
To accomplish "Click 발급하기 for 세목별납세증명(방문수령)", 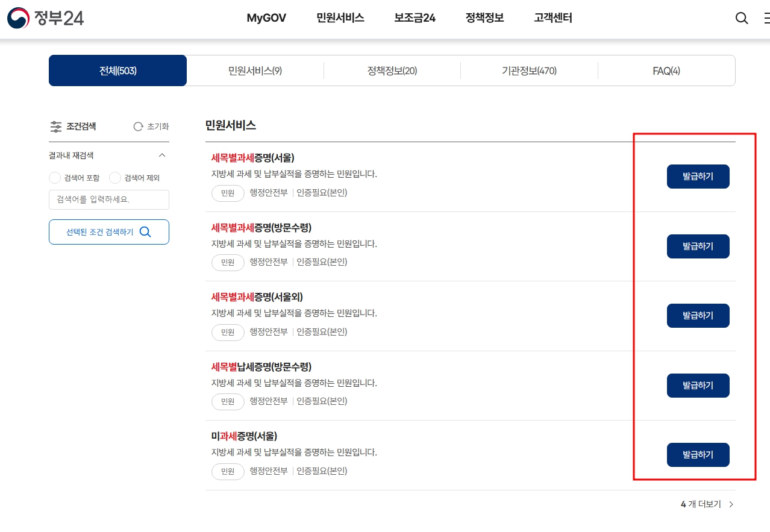I will 698,386.
